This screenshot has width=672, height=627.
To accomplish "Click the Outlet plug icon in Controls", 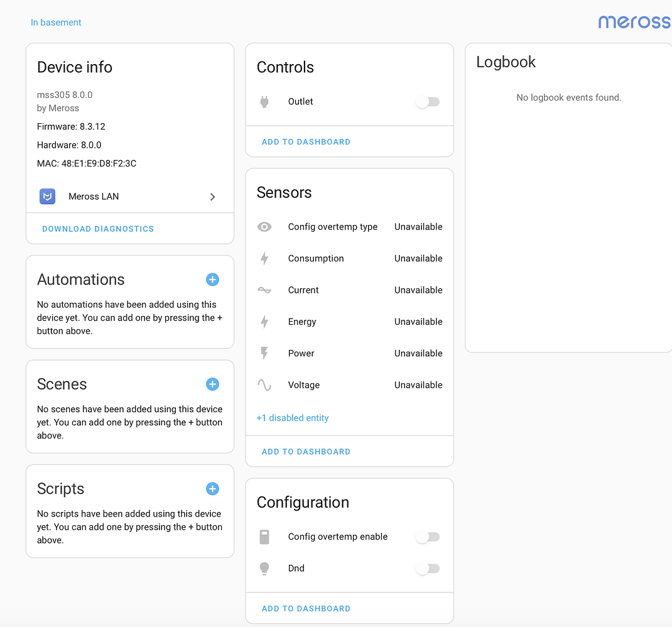I will tap(264, 101).
